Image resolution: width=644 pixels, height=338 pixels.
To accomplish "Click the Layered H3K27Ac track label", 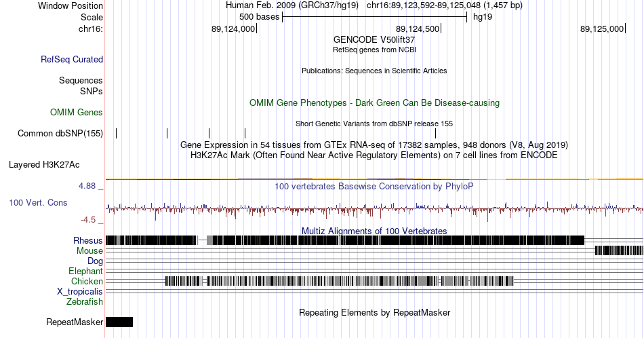I will pos(44,165).
